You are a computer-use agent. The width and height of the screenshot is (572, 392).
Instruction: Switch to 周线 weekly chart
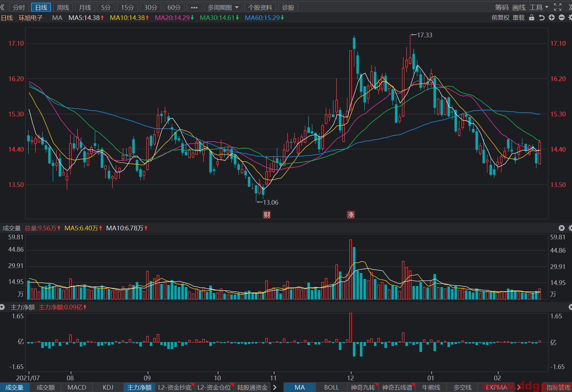(63, 7)
